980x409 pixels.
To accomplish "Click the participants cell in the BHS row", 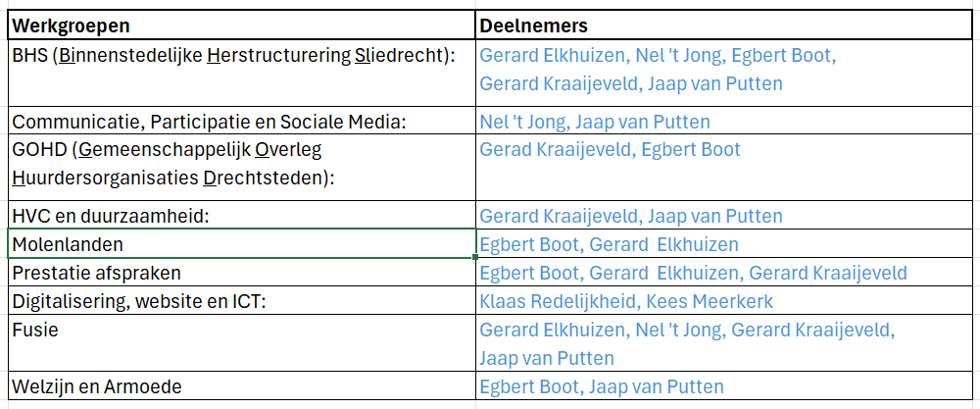I will (725, 71).
